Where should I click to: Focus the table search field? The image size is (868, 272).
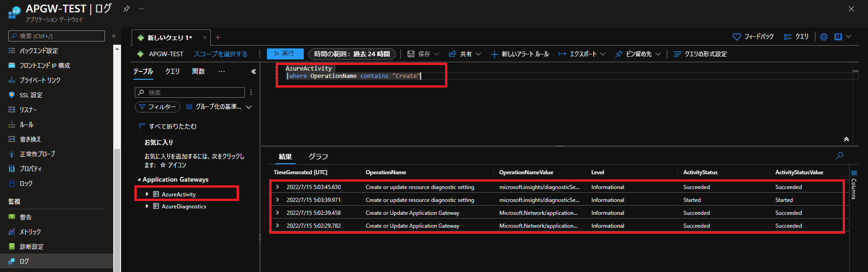pos(190,93)
